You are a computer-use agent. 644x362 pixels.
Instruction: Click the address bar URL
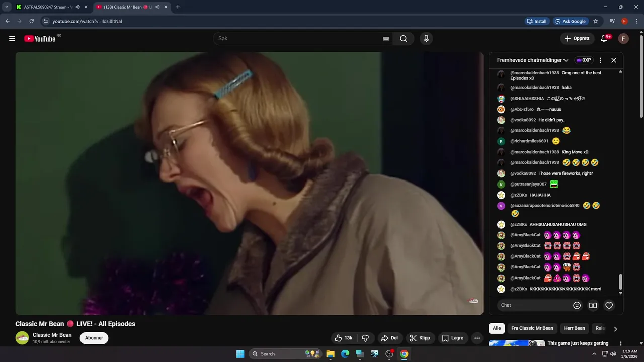pos(88,21)
